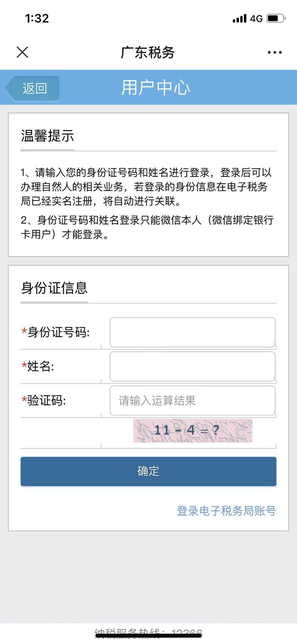Tap the 身份证号码 field label
Screen dimensions: 297x644
[x=58, y=332]
